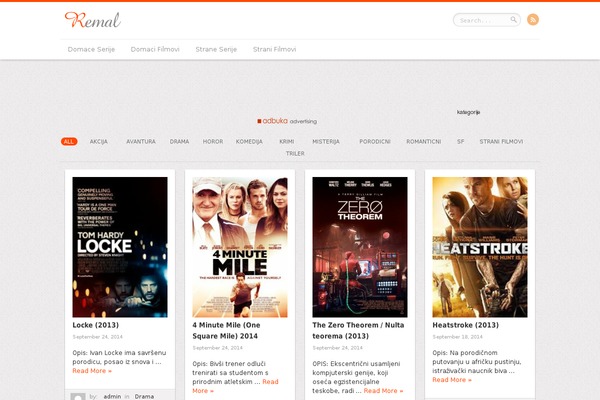Click the Remal site logo
This screenshot has width=600, height=400.
[93, 20]
